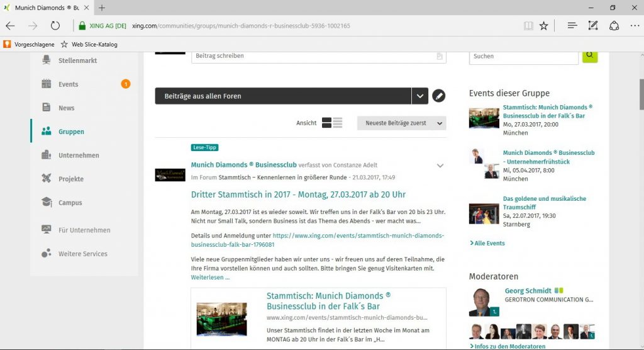The height and width of the screenshot is (350, 644).
Task: Open Munich Diamonds Businessclub author link
Action: click(243, 164)
